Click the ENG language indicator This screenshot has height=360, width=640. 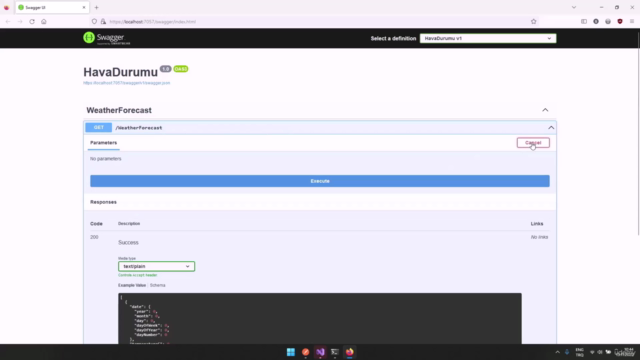click(579, 352)
